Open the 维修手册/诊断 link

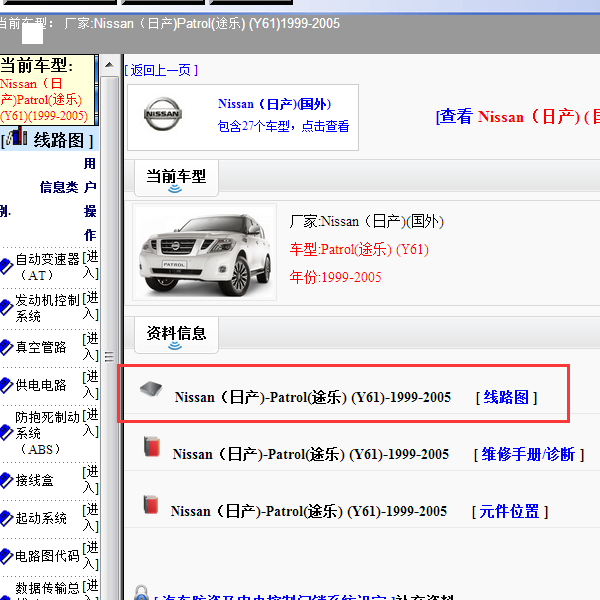click(528, 454)
